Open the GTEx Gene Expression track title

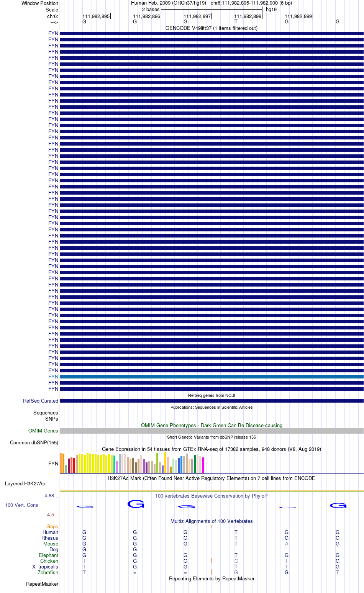pos(212,449)
